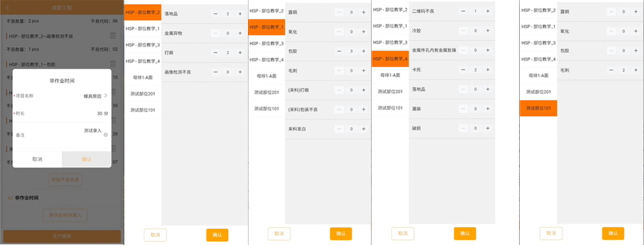Viewport: 644px width, 245px height.
Task: Increase 包胶 count showing 3
Action: (363, 51)
